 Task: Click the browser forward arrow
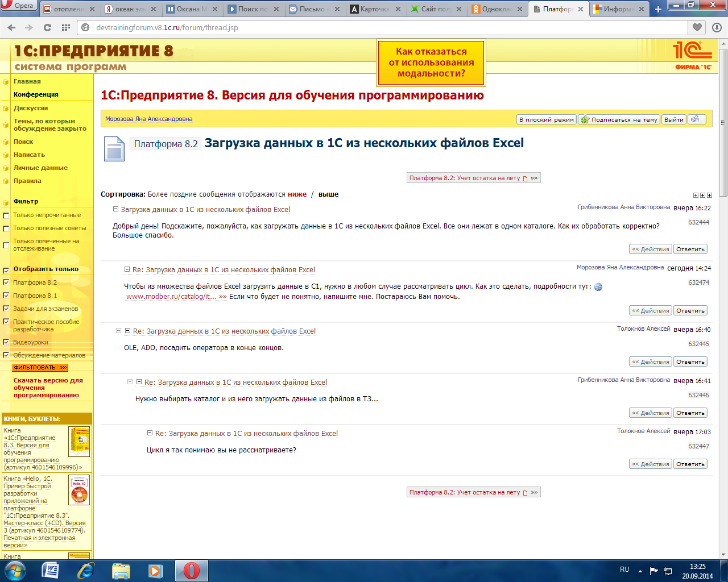click(x=29, y=27)
